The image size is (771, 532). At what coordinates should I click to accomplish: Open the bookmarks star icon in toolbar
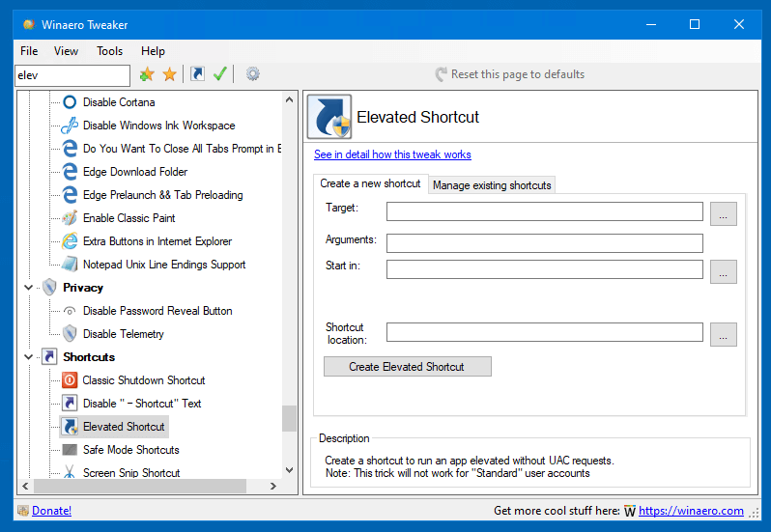point(170,74)
